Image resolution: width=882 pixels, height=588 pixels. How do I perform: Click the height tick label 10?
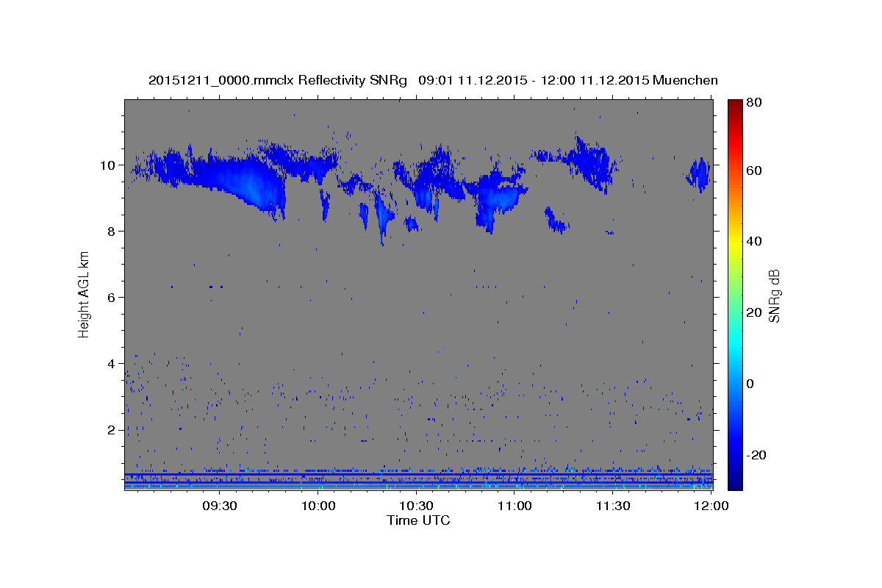coord(107,165)
